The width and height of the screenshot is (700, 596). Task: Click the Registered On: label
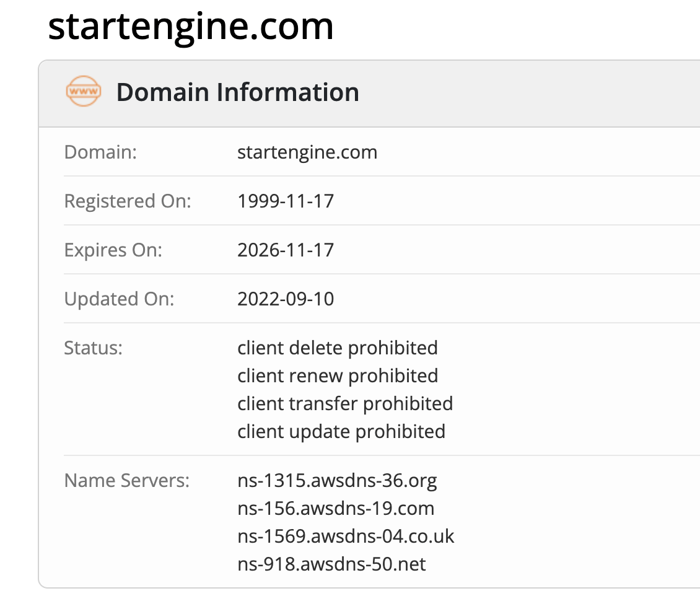tap(128, 201)
